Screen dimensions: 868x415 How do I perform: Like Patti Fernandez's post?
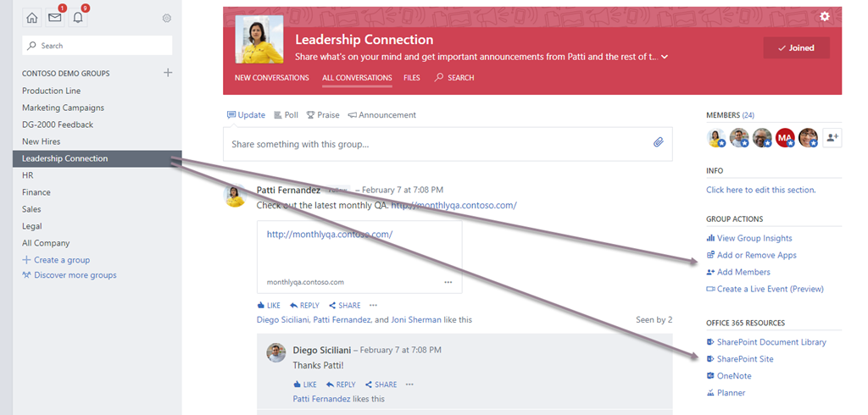tap(269, 306)
